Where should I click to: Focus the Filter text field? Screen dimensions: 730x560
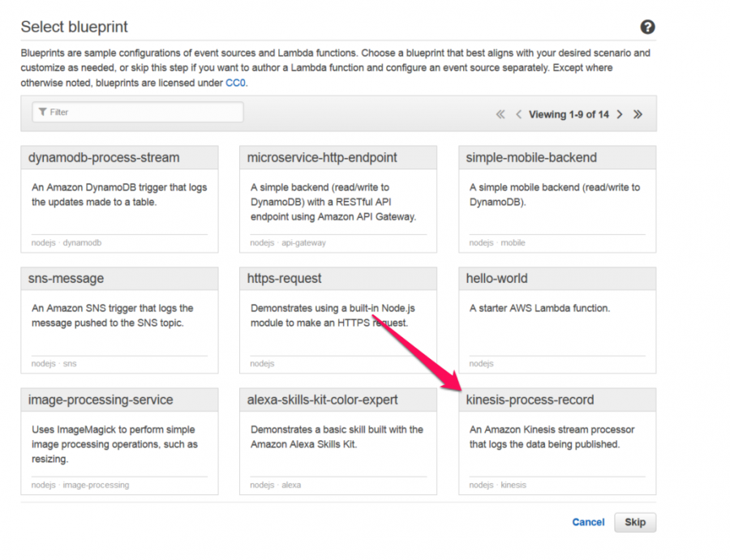tap(138, 112)
